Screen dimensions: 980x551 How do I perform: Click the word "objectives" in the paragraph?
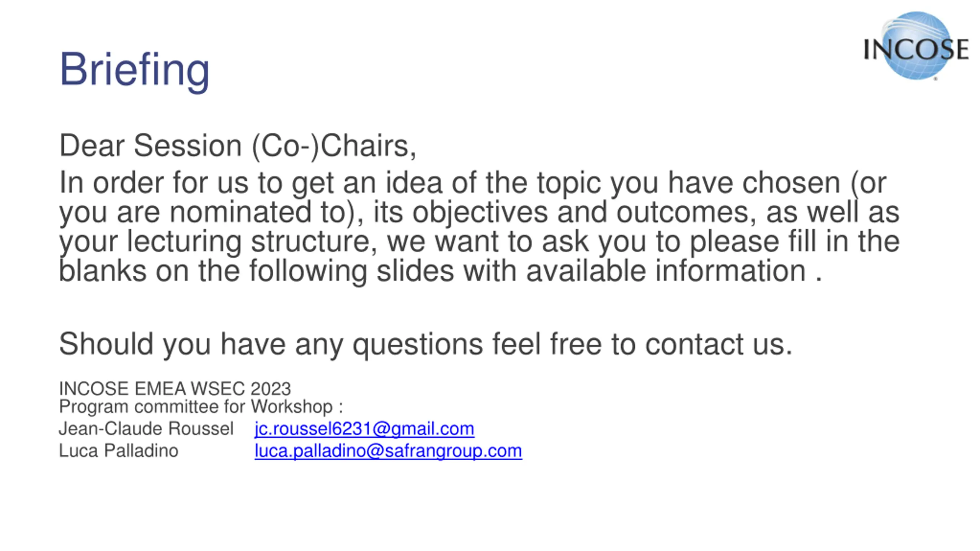[x=480, y=213]
